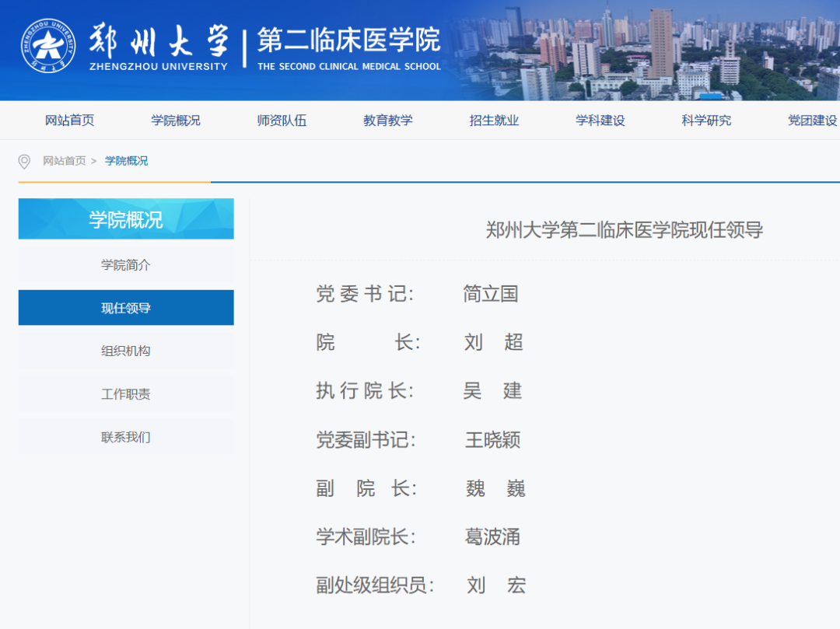This screenshot has width=840, height=629.
Task: Click the 院长 name 刘超
Action: point(493,342)
